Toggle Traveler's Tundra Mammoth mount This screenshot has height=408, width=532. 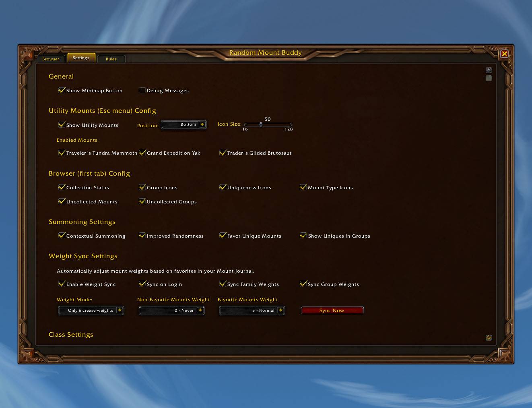[62, 153]
